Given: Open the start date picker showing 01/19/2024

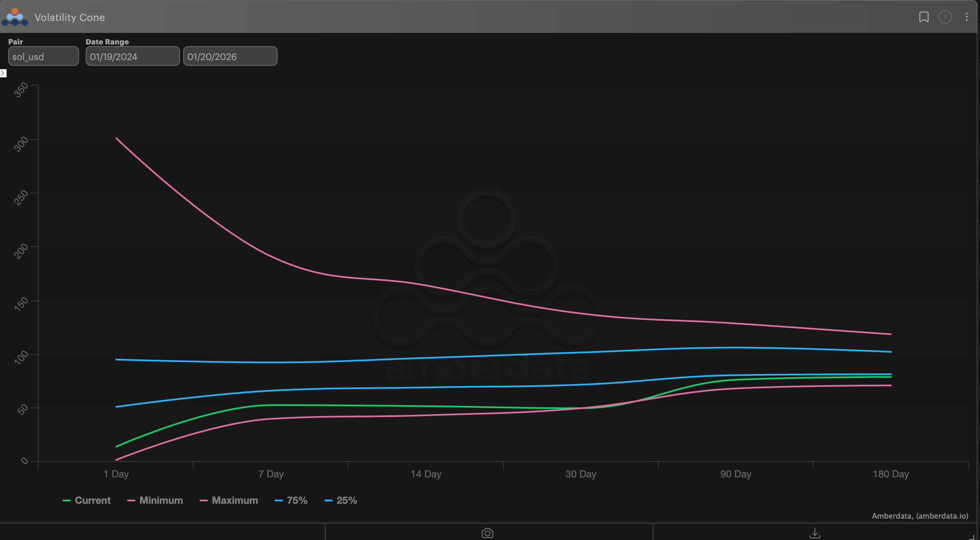Looking at the screenshot, I should click(132, 56).
